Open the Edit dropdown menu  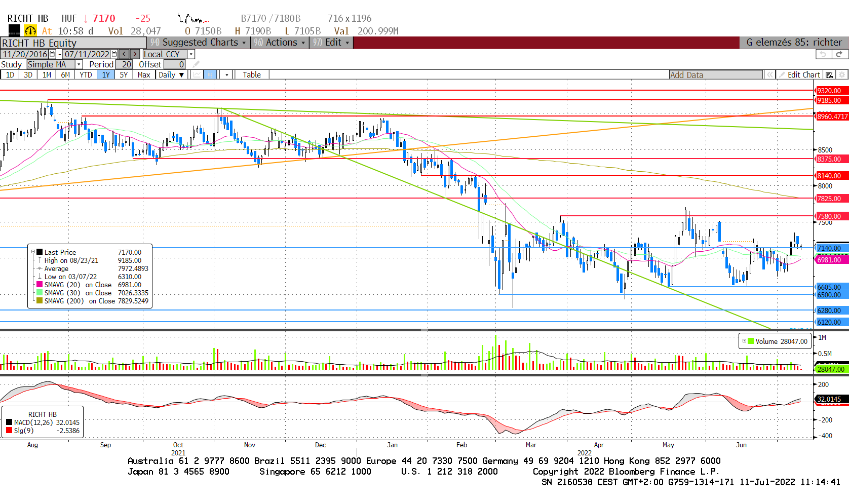click(331, 43)
